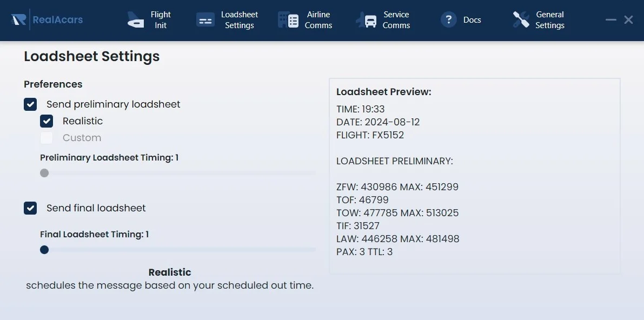Switch to the Airline Comms tab label
644x320 pixels.
click(318, 20)
